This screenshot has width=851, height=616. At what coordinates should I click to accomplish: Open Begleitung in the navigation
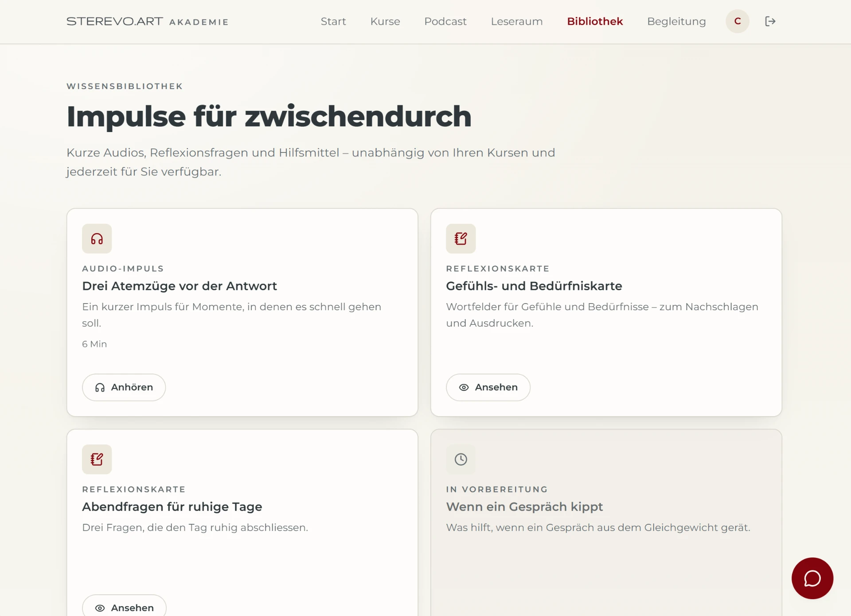point(676,21)
